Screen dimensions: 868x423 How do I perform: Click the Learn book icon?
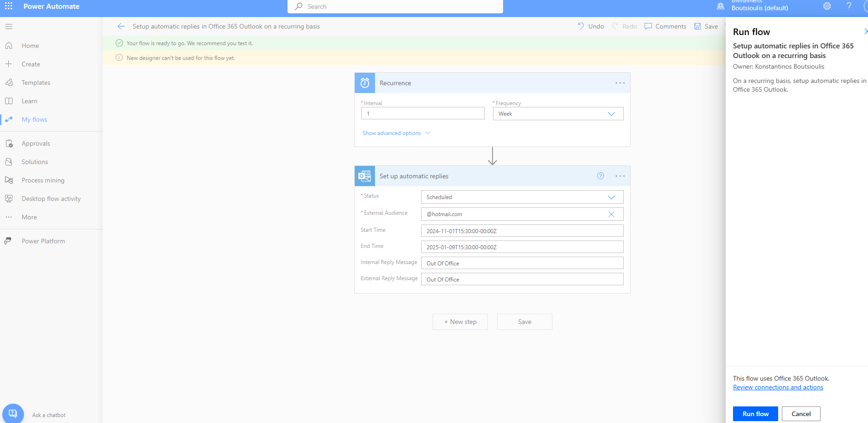tap(9, 101)
